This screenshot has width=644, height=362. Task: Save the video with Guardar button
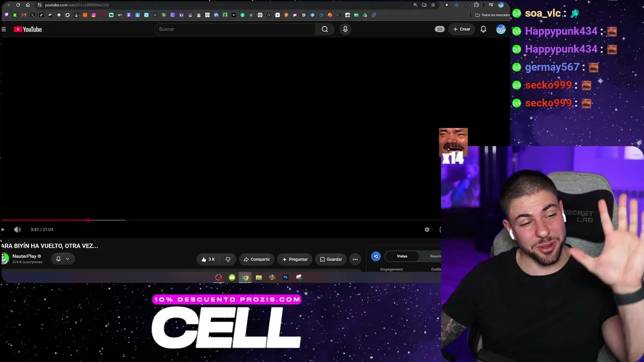click(331, 259)
